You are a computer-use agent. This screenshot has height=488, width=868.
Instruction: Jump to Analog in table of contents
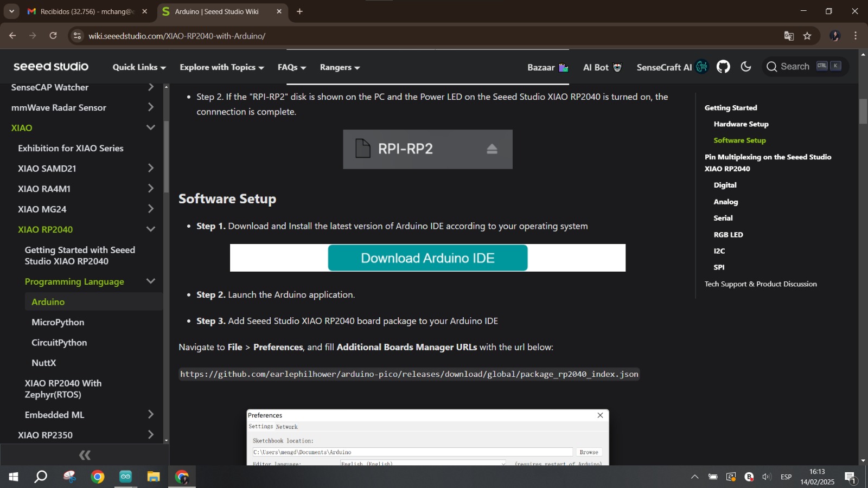tap(726, 202)
